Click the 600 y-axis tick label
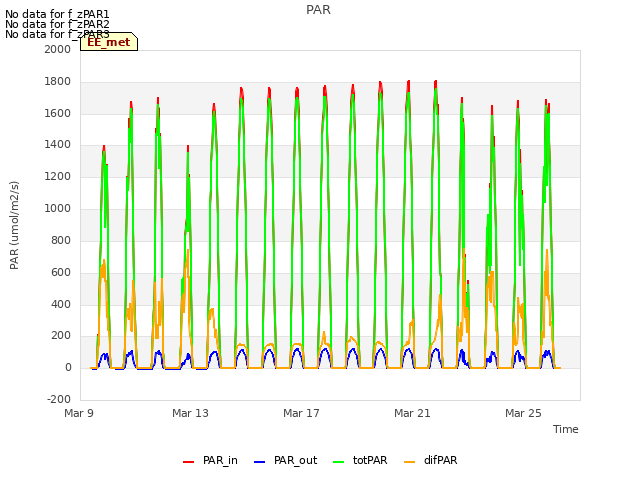640x480 pixels. click(x=61, y=272)
